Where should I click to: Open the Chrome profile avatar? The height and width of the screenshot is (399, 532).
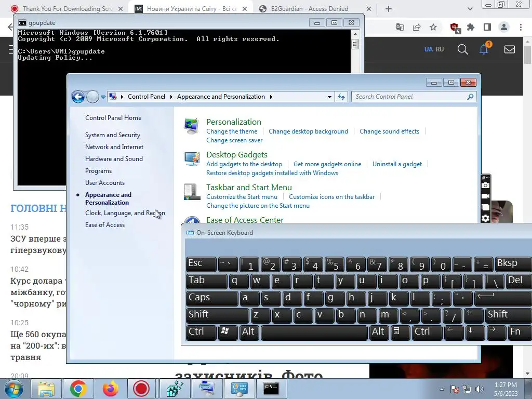pyautogui.click(x=504, y=27)
